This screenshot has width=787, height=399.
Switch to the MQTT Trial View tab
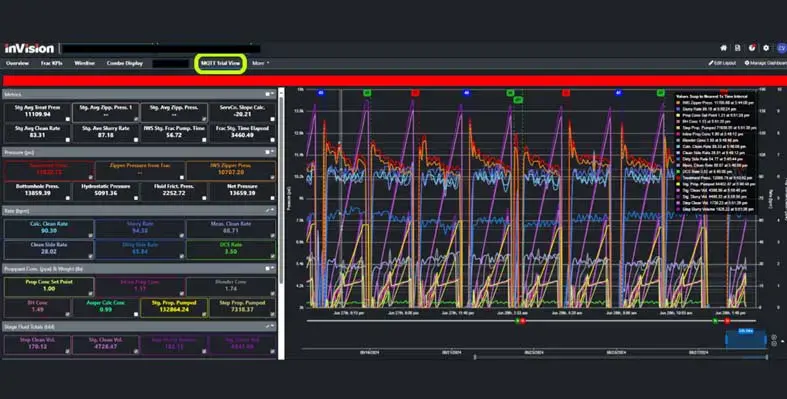coord(220,63)
